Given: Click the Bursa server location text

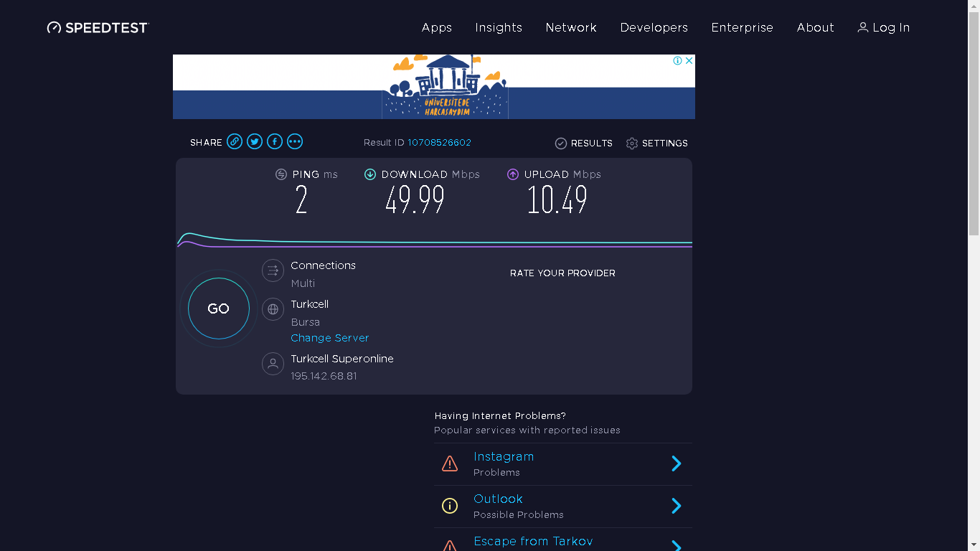Looking at the screenshot, I should (x=306, y=322).
